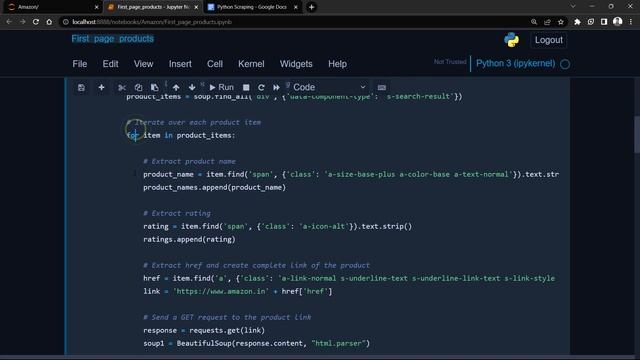Bookmark this page with star icon
Image resolution: width=640 pixels, height=360 pixels.
(561, 22)
